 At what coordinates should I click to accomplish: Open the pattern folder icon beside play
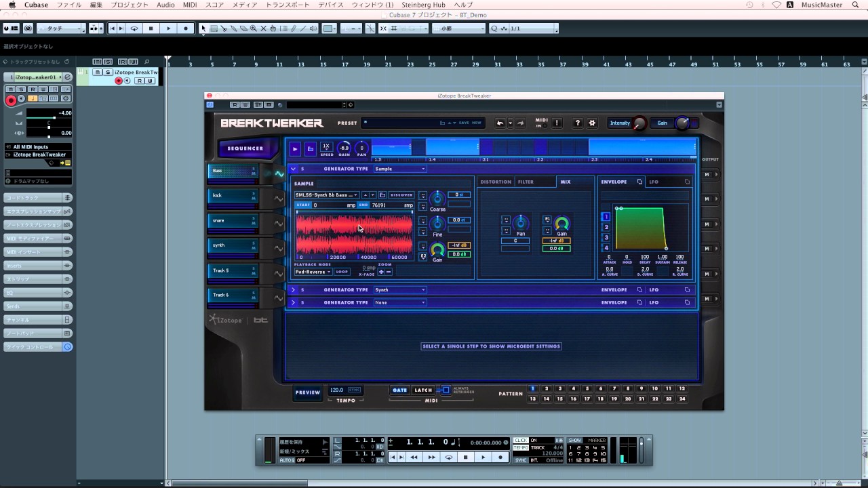pyautogui.click(x=310, y=148)
